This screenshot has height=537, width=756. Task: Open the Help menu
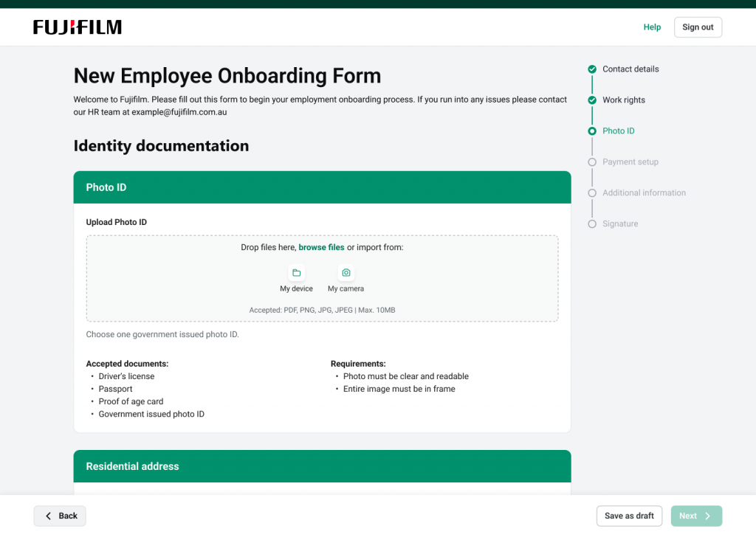[652, 27]
